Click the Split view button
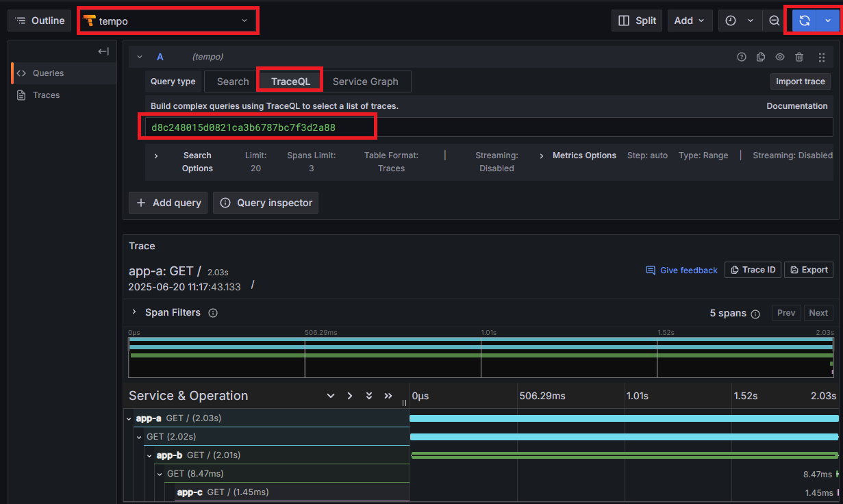The height and width of the screenshot is (504, 843). coord(637,21)
